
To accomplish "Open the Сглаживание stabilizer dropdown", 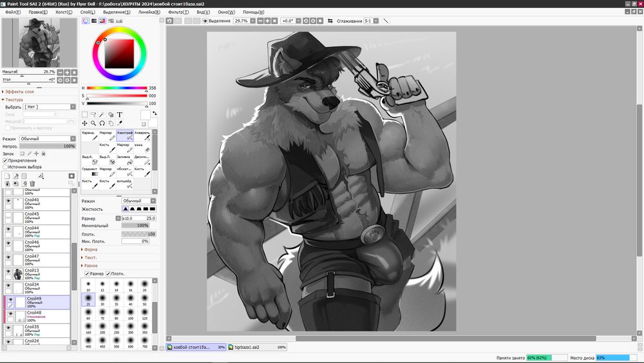I will (372, 21).
